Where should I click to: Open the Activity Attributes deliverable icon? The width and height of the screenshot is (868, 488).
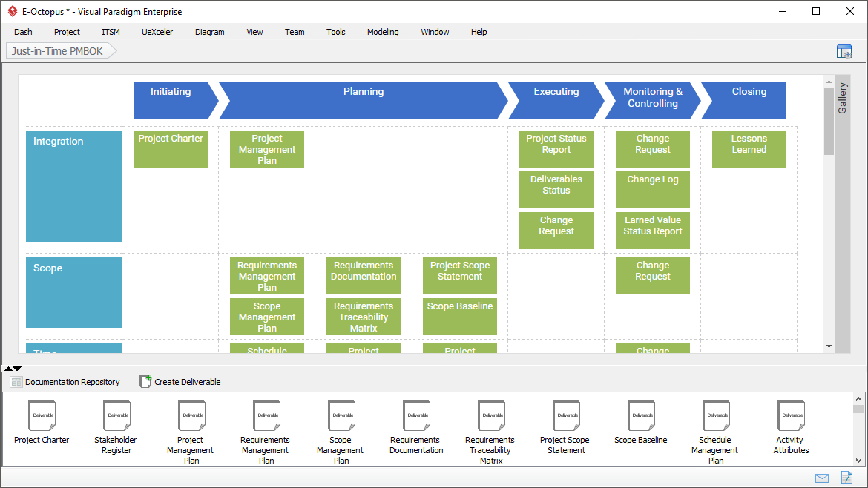(x=791, y=416)
